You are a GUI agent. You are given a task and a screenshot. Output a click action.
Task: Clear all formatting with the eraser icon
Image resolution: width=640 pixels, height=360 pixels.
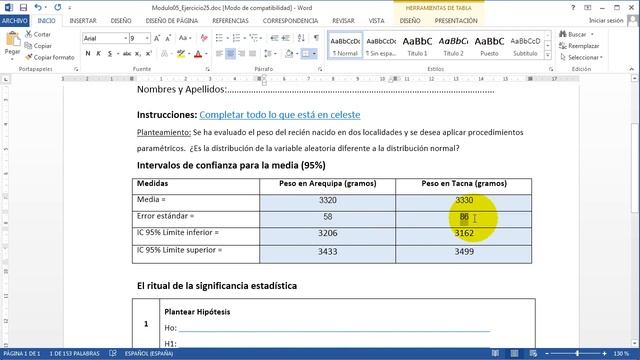click(x=204, y=38)
